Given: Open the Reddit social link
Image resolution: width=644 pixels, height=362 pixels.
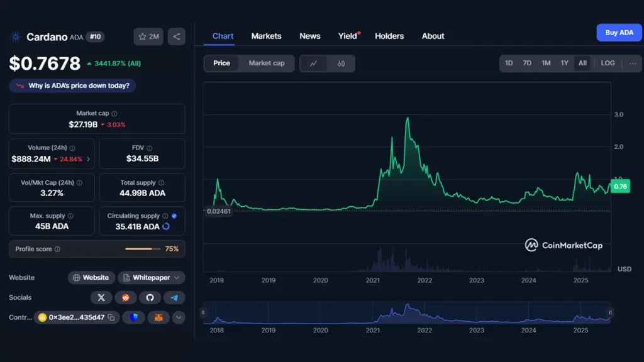Looking at the screenshot, I should (x=126, y=297).
